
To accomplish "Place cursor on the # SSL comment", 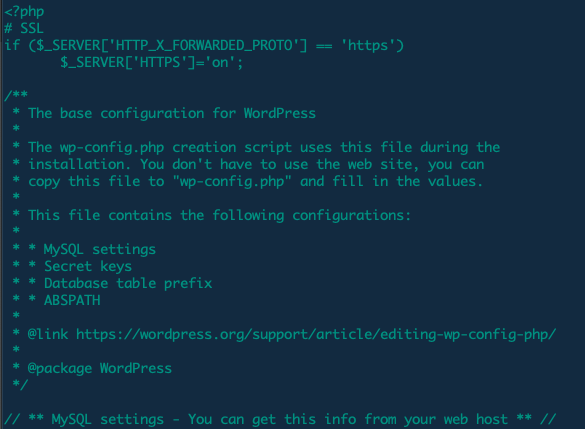I will pyautogui.click(x=24, y=28).
